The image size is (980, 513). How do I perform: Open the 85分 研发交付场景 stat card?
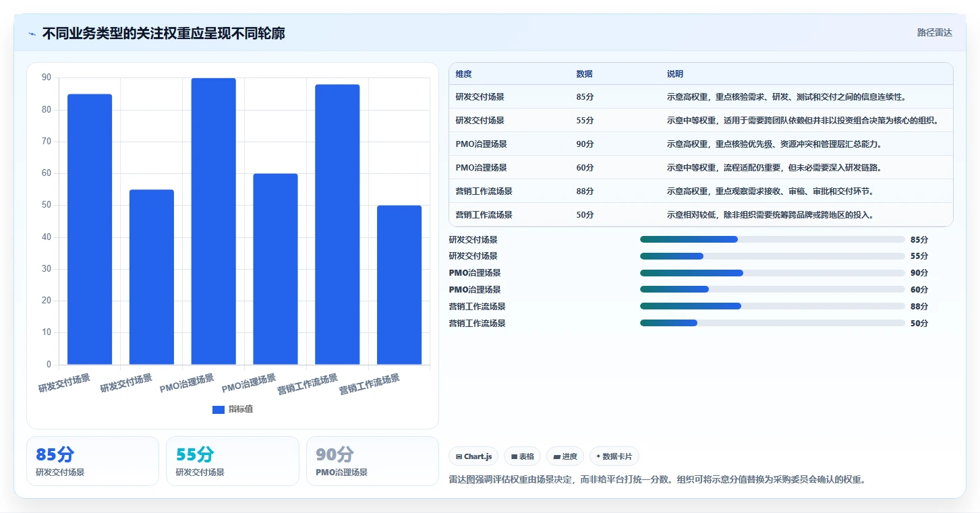pyautogui.click(x=92, y=461)
